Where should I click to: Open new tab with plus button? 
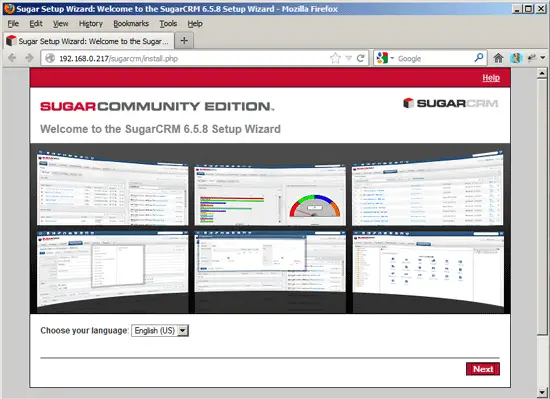point(184,41)
